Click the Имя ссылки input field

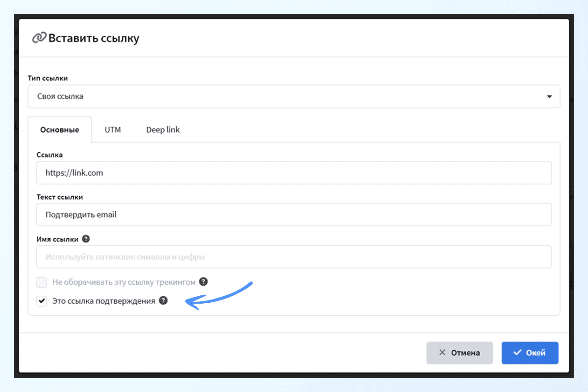tap(294, 257)
